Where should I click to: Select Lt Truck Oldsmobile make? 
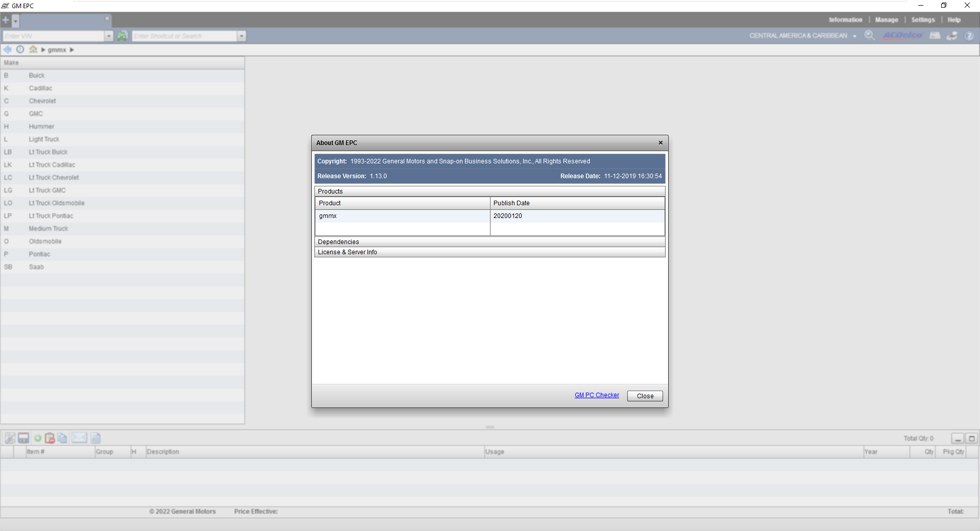(122, 203)
